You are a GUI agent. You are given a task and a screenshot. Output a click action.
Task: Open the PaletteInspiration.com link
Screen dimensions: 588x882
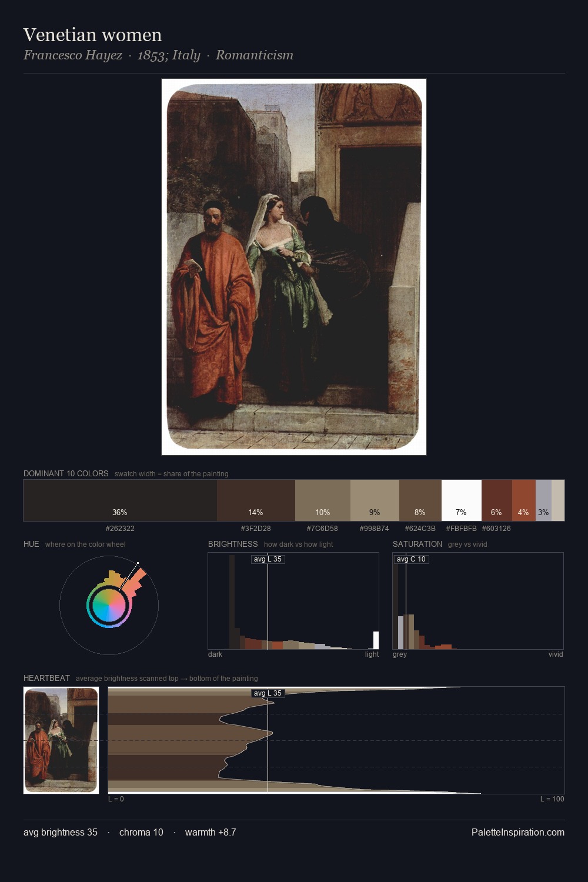click(x=518, y=833)
